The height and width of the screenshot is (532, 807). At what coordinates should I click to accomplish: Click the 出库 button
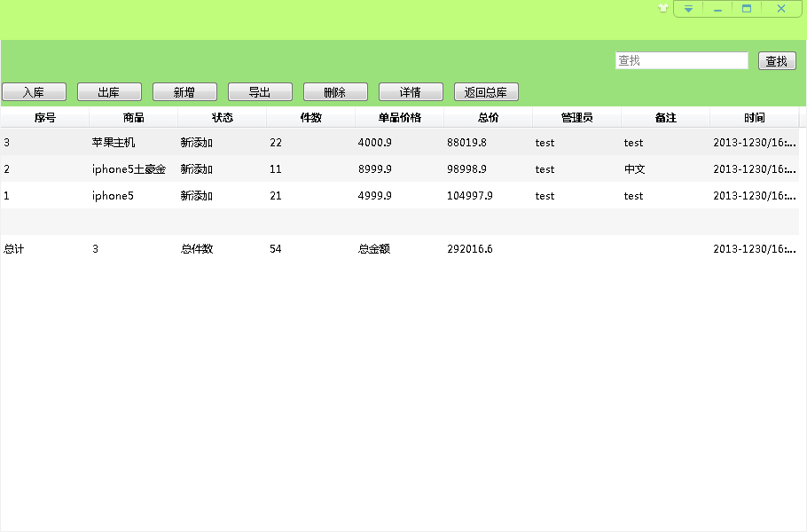point(109,92)
